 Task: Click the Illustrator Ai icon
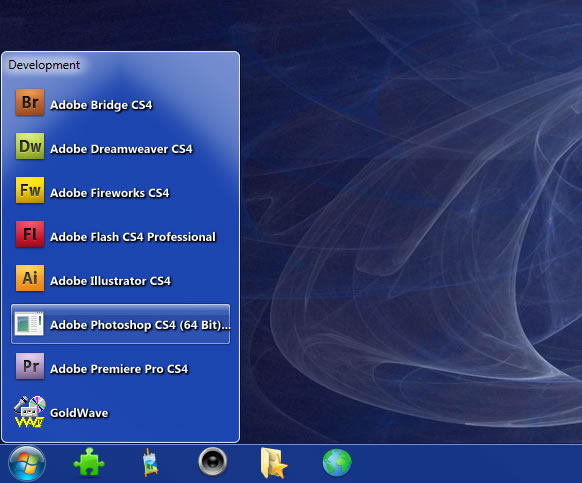click(30, 278)
